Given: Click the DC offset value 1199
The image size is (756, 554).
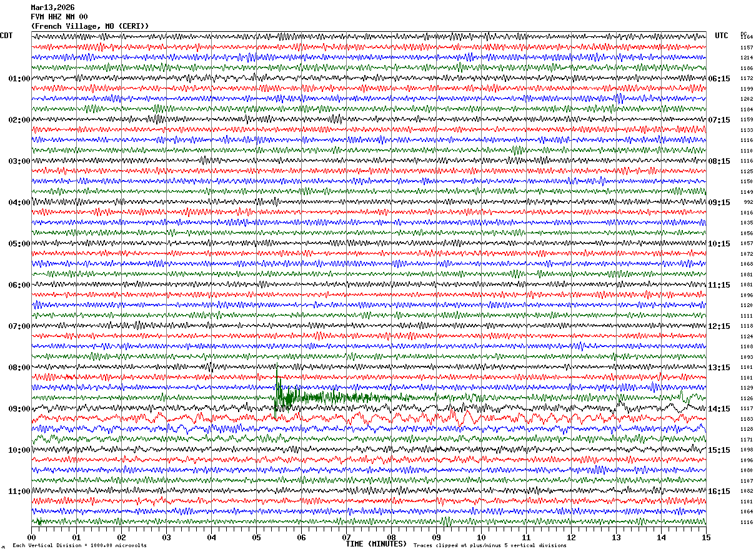Looking at the screenshot, I should (747, 89).
